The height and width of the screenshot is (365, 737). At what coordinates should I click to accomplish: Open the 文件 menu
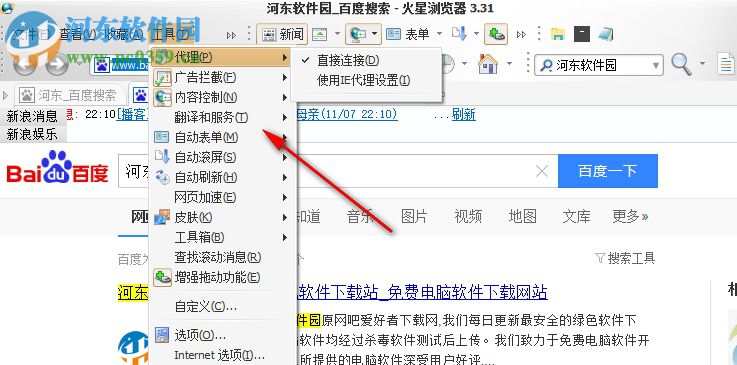[x=31, y=34]
